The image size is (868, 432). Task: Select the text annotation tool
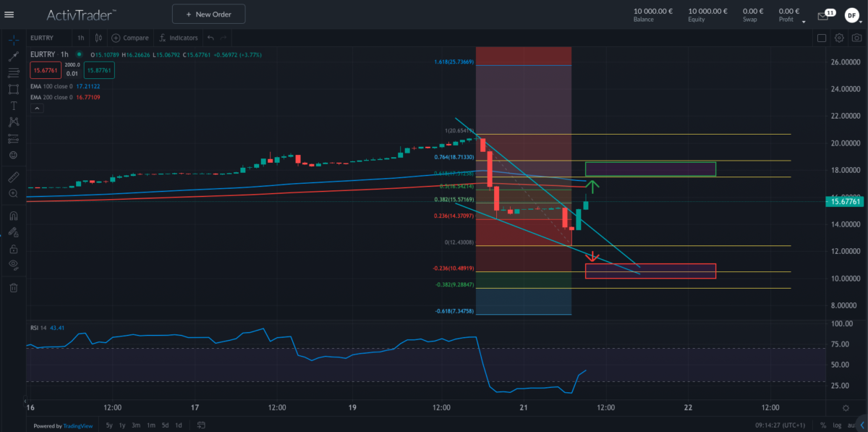pyautogui.click(x=13, y=106)
